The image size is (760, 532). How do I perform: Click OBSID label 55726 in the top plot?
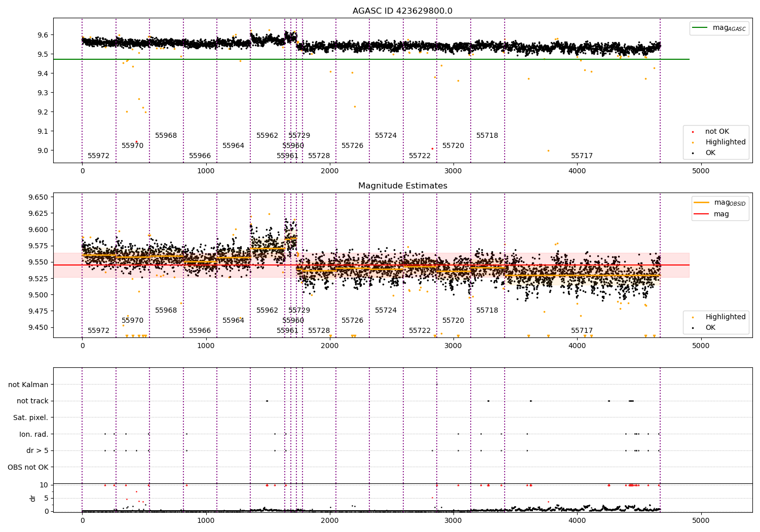[353, 146]
